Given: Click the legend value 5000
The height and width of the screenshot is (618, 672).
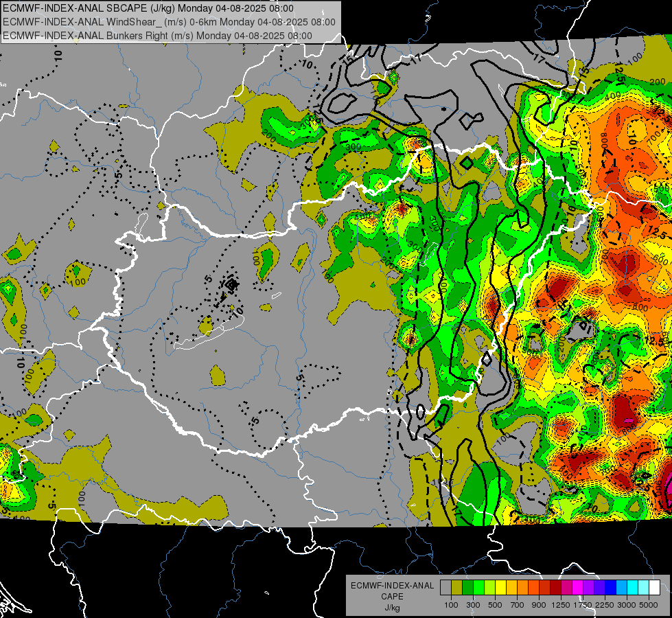Looking at the screenshot, I should (x=649, y=605).
